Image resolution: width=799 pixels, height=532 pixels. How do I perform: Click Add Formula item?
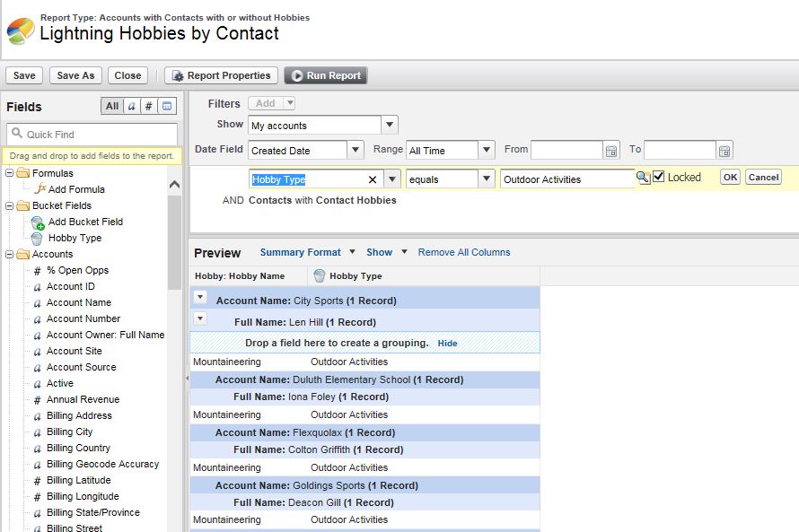click(76, 189)
